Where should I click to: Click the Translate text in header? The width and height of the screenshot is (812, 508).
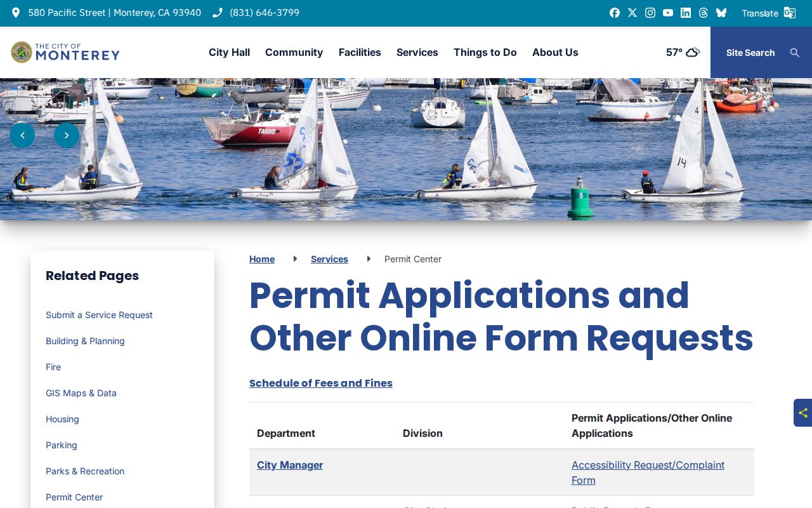(760, 13)
